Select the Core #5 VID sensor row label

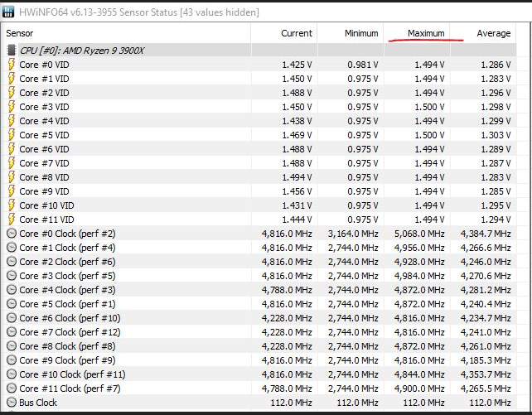[x=44, y=135]
